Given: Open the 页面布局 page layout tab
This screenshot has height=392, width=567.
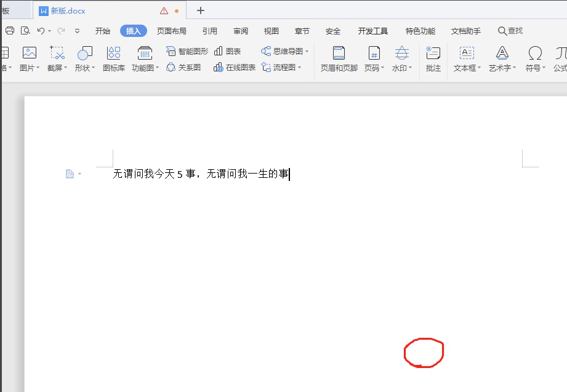Looking at the screenshot, I should point(171,31).
